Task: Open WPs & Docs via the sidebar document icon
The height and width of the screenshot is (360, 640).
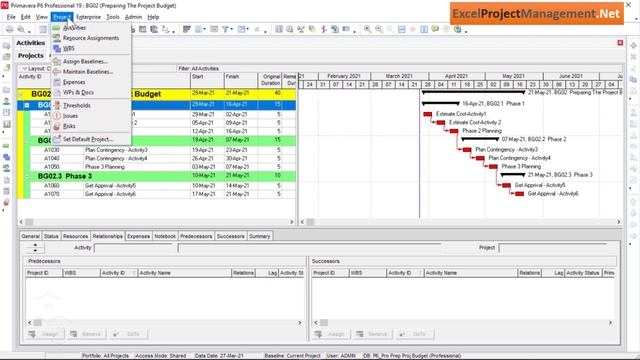Action: click(6, 180)
